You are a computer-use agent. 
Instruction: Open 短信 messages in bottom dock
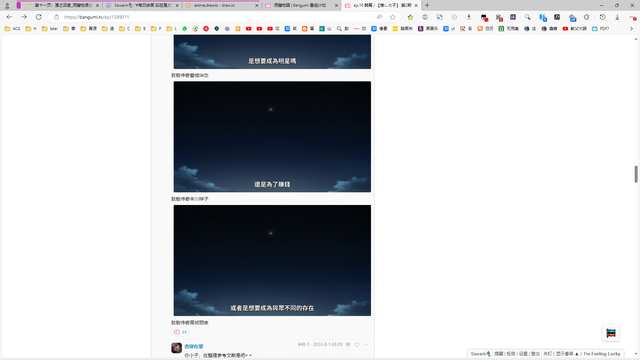click(x=511, y=354)
